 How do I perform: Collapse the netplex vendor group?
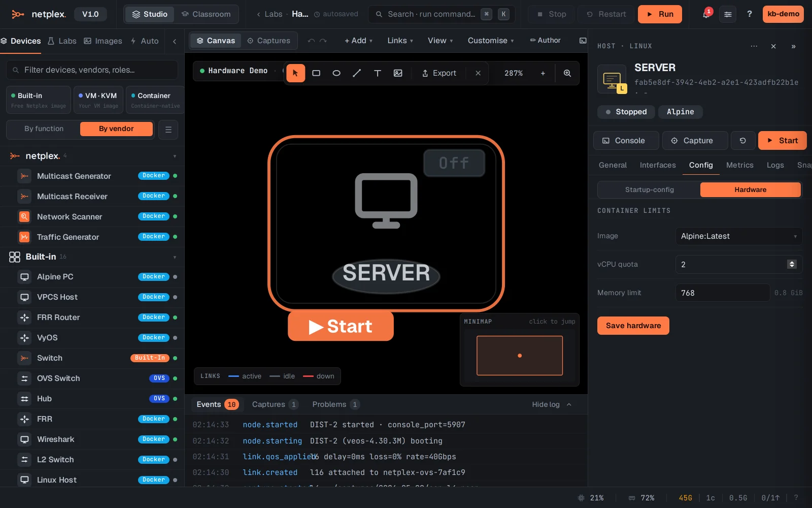pyautogui.click(x=175, y=156)
